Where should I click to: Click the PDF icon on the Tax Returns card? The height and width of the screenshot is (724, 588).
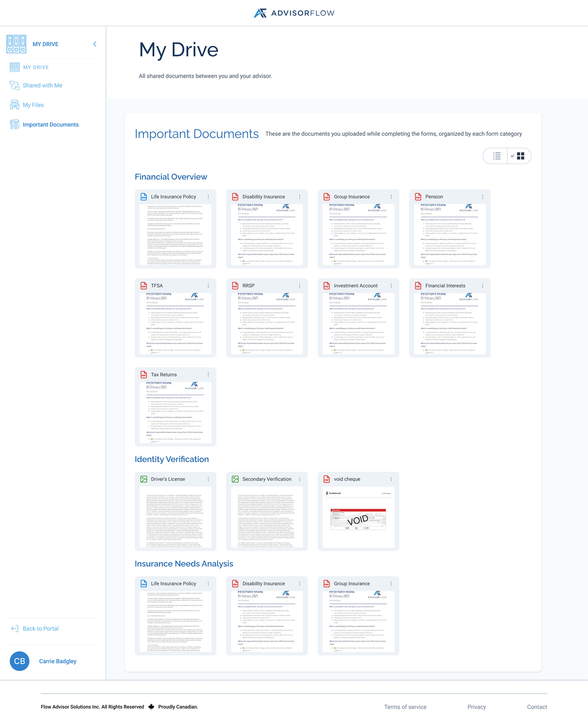coord(144,374)
